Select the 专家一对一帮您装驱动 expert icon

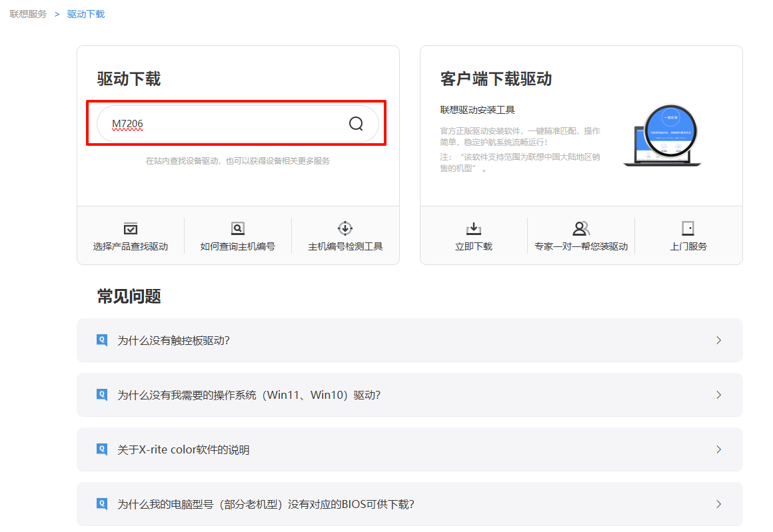coord(581,227)
